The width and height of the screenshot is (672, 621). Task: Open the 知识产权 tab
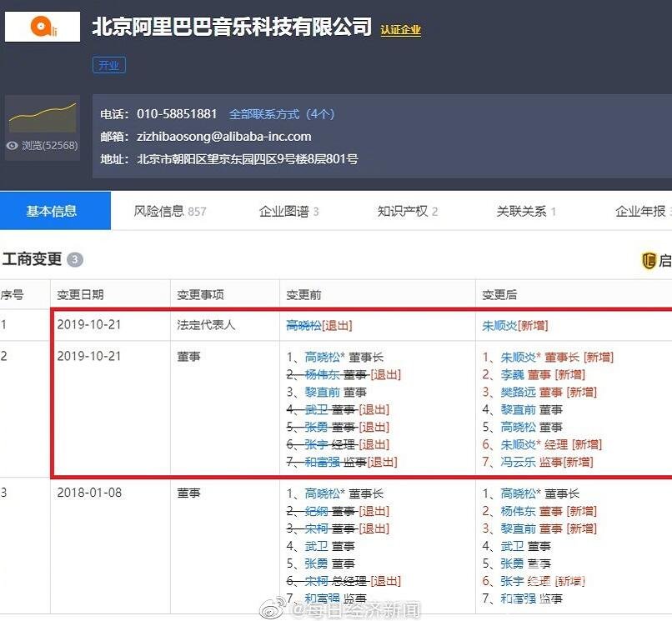tap(407, 211)
